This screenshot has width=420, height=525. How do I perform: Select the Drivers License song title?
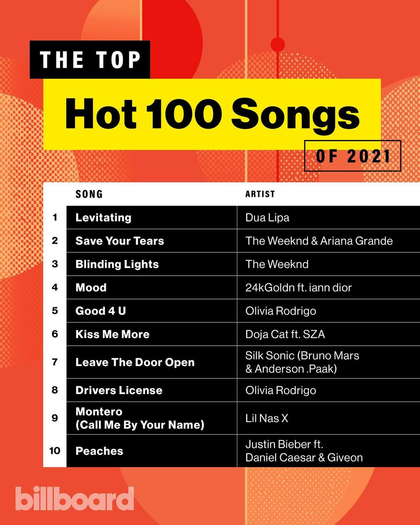pyautogui.click(x=119, y=390)
